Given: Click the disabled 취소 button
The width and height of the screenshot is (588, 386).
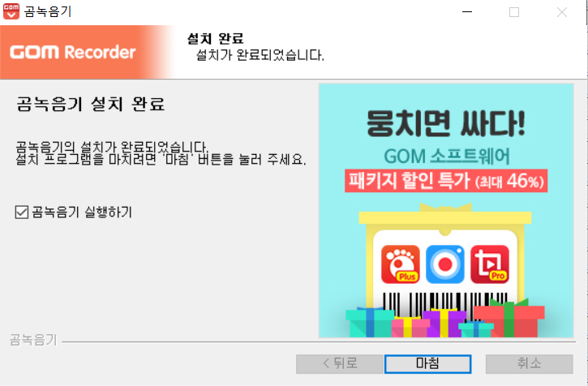Looking at the screenshot, I should point(529,364).
